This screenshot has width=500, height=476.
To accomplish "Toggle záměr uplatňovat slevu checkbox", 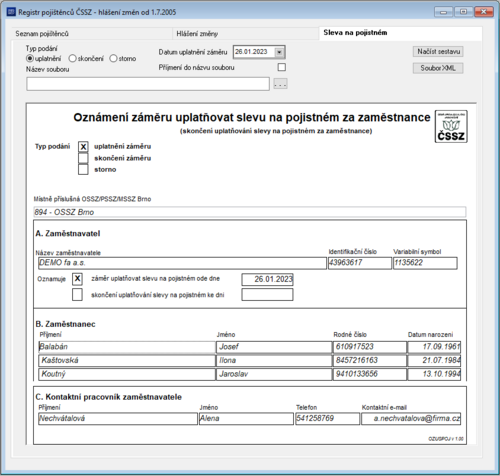I will point(77,279).
